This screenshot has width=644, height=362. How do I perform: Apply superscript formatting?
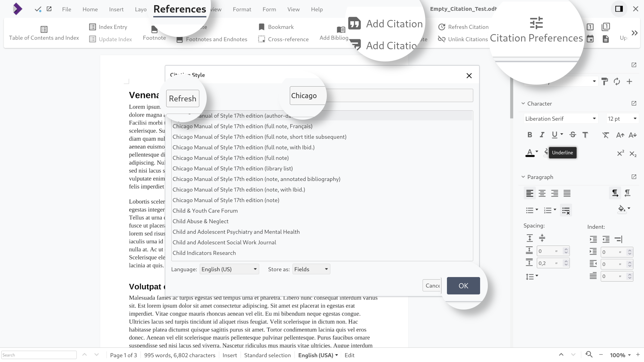(620, 153)
